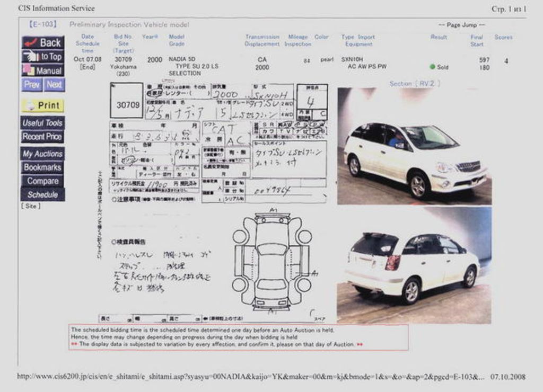Image resolution: width=543 pixels, height=392 pixels.
Task: Click the 'TYPE SU 2.0 LS' grade text
Action: (x=197, y=66)
